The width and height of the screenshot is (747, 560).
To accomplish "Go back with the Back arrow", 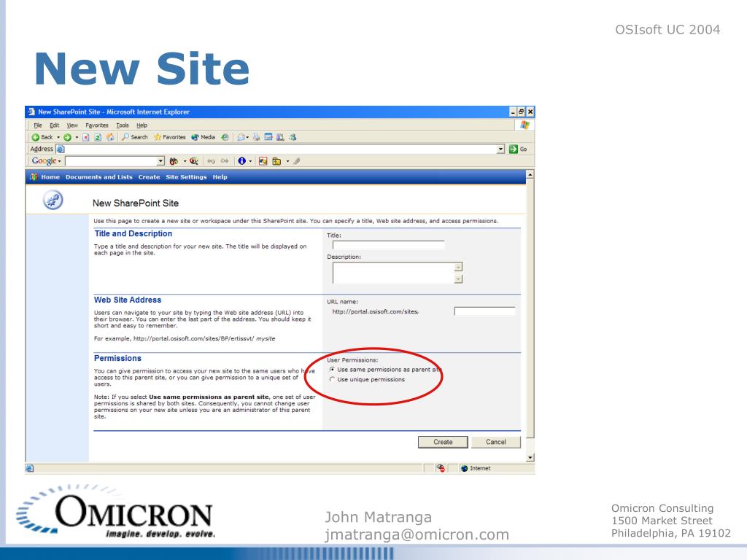I will pos(42,137).
